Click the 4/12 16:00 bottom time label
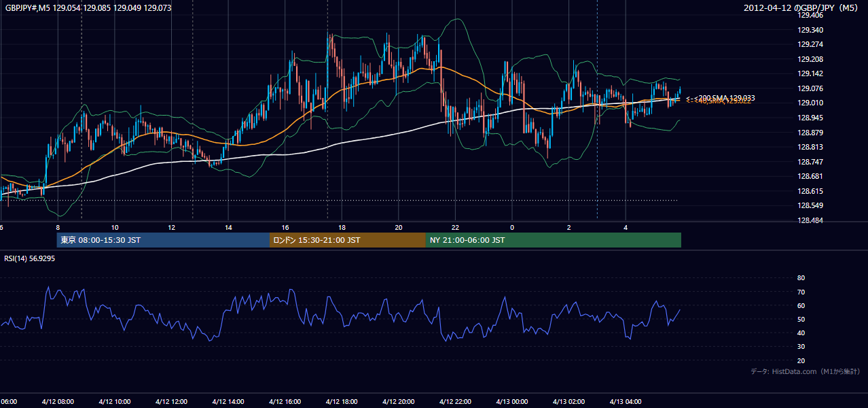Screen dimensions: 868x408 285,402
